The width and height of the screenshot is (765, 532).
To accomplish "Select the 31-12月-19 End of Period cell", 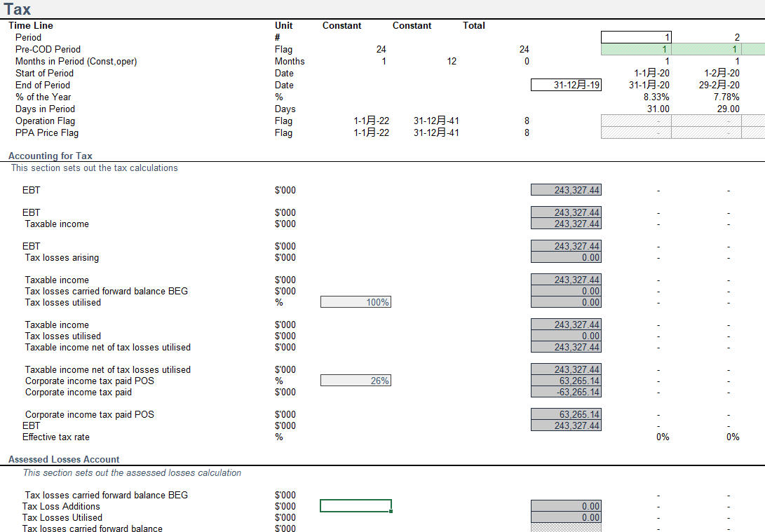I will tap(566, 85).
